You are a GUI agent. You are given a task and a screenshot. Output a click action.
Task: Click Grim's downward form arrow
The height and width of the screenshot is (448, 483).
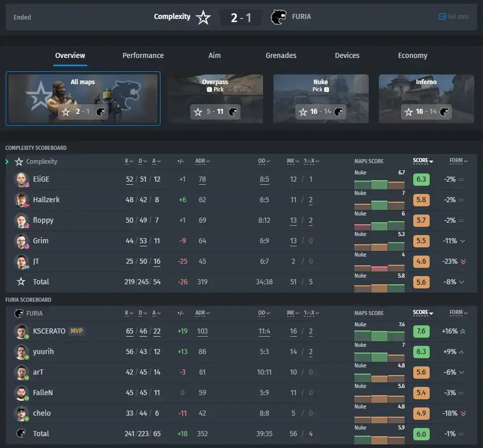(x=462, y=241)
